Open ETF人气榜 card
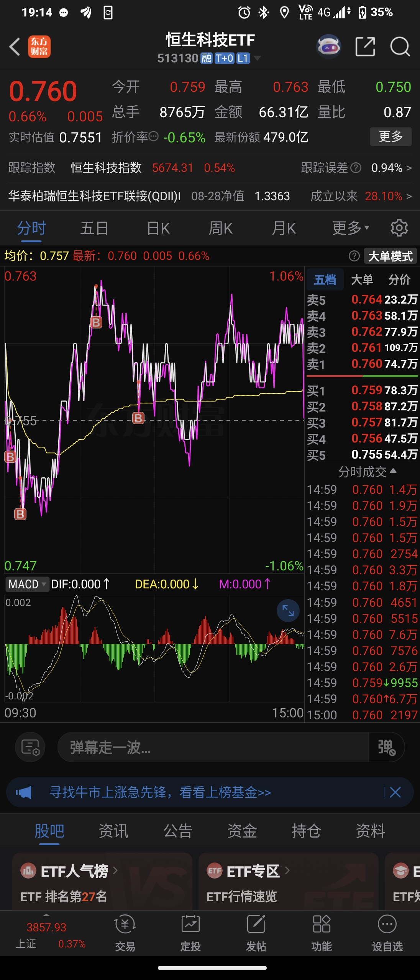 tap(102, 881)
